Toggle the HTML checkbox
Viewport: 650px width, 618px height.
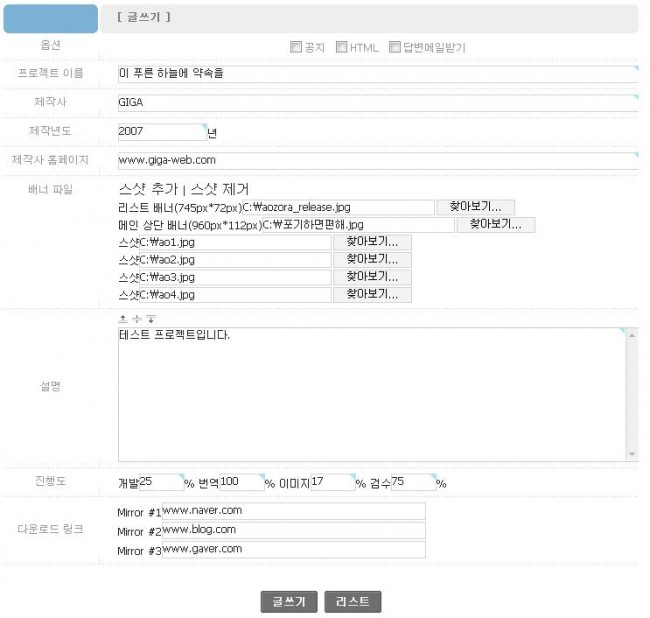click(x=342, y=47)
